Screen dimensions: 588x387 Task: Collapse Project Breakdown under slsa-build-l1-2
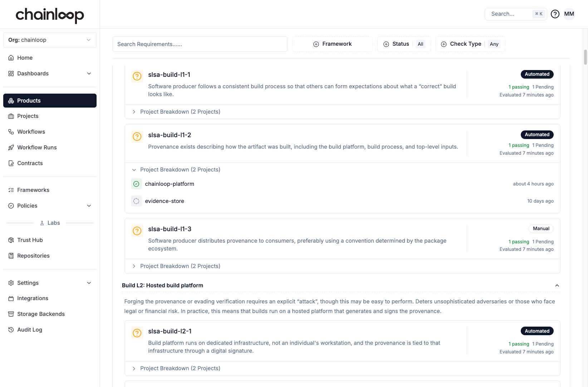(176, 170)
